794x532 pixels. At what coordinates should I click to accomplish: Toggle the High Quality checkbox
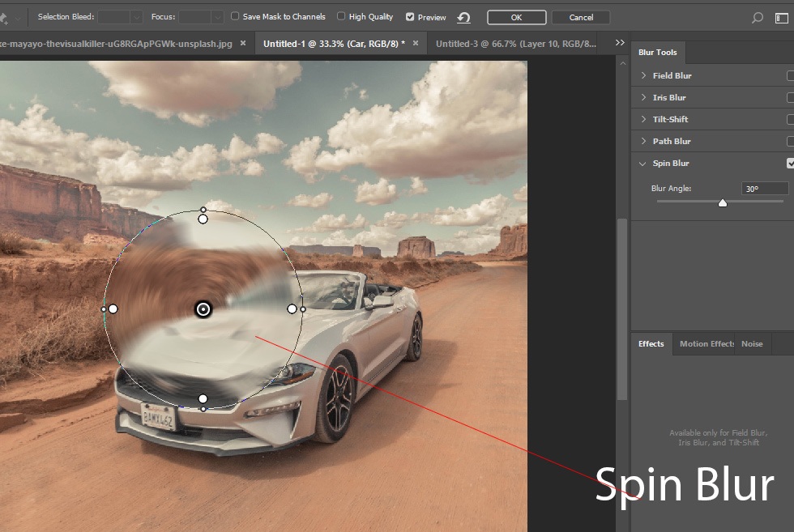pos(341,16)
